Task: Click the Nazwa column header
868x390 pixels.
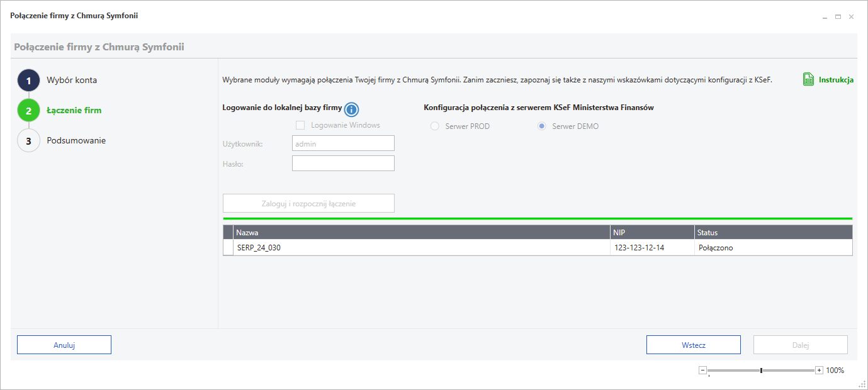Action: (422, 232)
